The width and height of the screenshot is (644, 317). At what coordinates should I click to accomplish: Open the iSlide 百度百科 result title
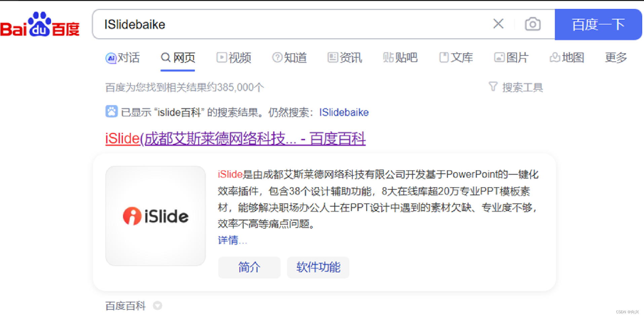235,139
